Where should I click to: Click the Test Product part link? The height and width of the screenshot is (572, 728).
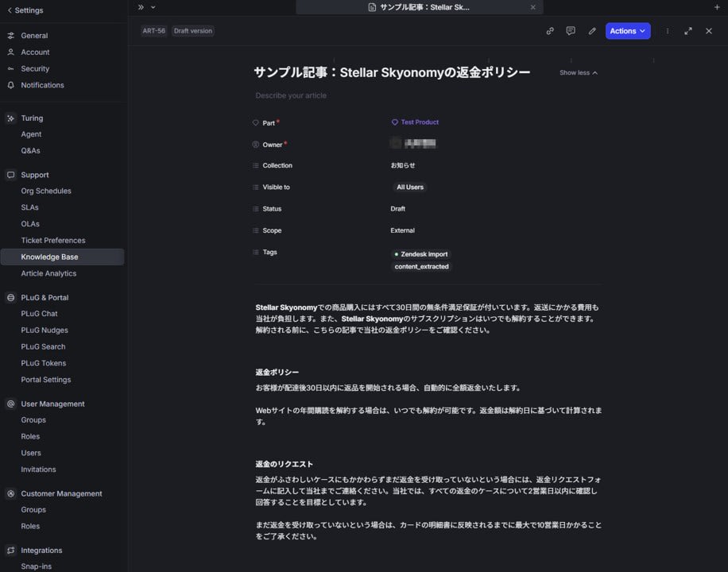419,122
